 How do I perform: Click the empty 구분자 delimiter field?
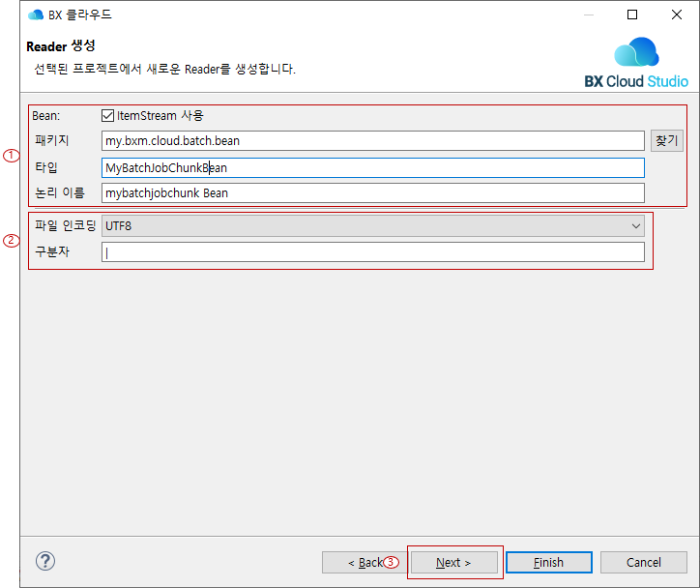click(372, 252)
